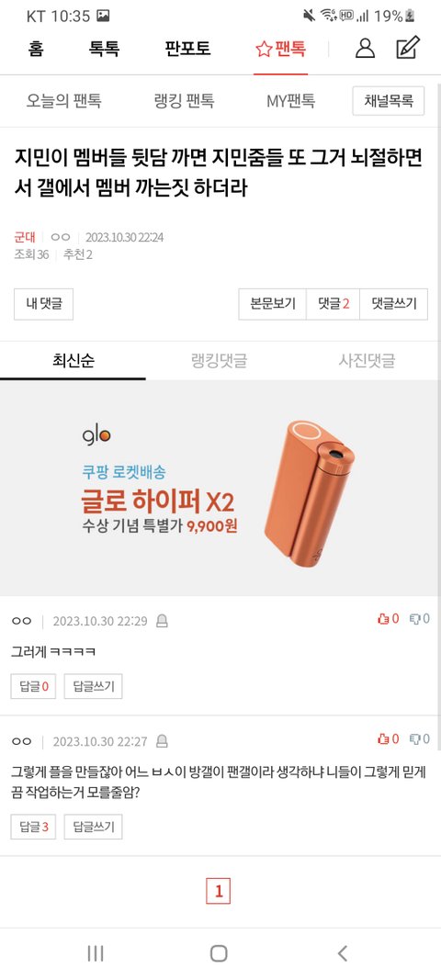Tap the report icon beside 22:27 timestamp
Viewport: 441px width, 980px height.
pos(162,741)
